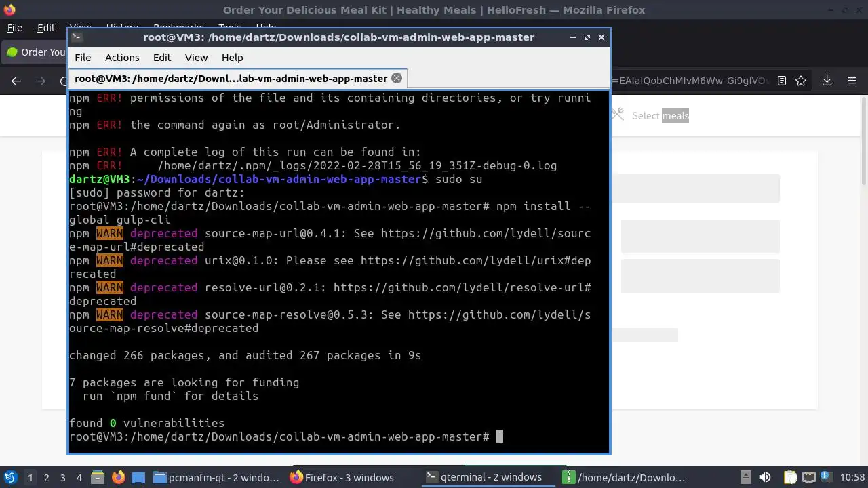Go back in Firefox
868x488 pixels.
pos(16,81)
